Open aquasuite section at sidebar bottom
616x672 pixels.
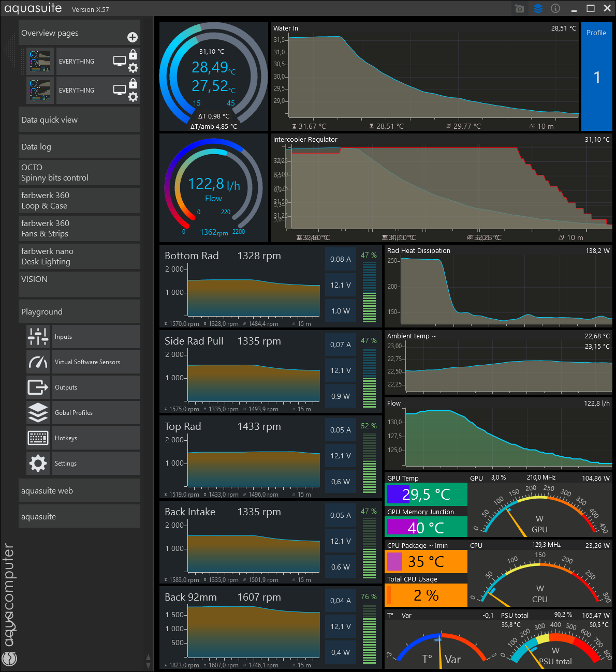point(79,516)
